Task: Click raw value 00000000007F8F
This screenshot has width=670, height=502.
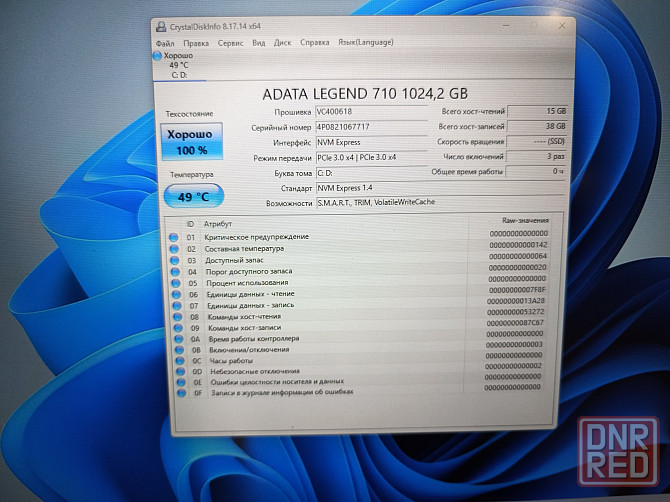Action: click(x=517, y=290)
